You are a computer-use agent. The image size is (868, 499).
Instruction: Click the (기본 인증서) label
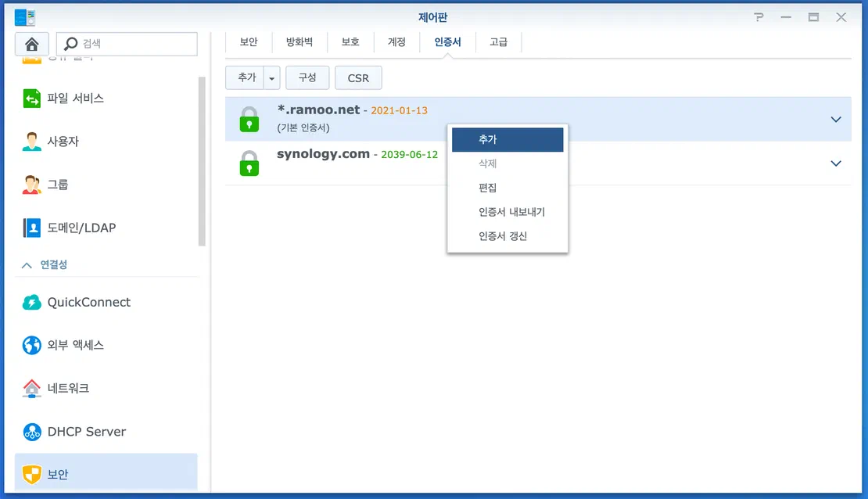click(x=303, y=128)
